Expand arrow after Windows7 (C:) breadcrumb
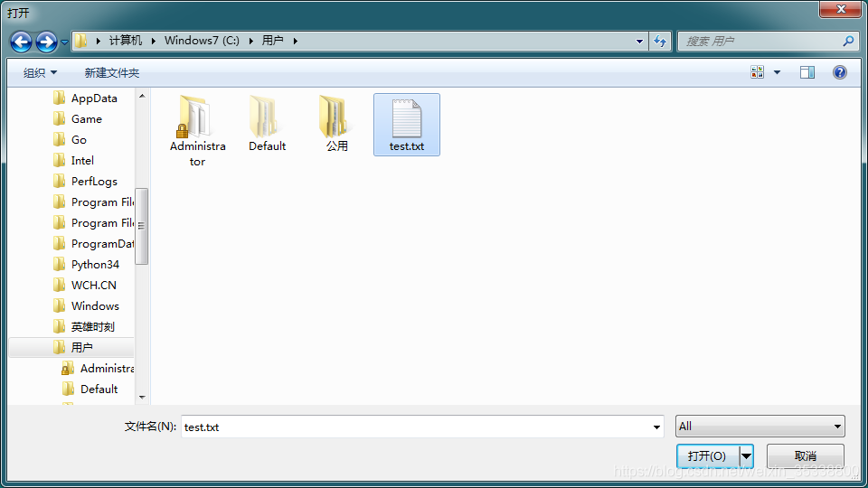 (250, 41)
